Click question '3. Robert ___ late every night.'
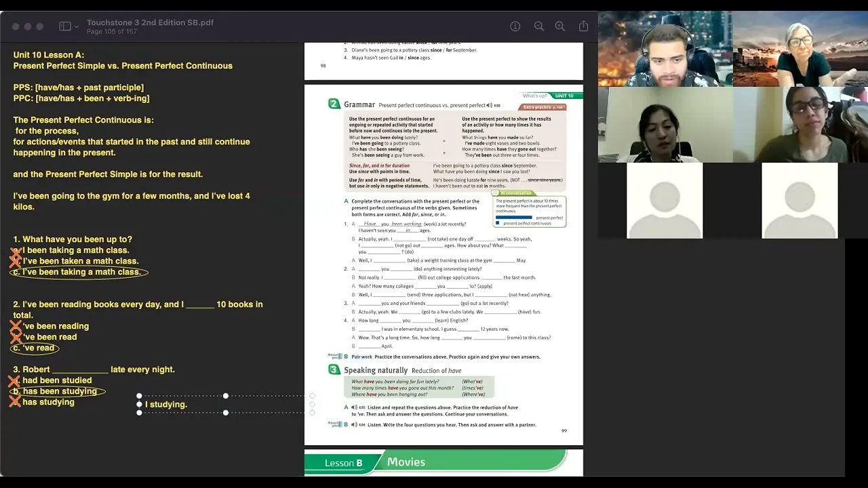Image resolution: width=868 pixels, height=488 pixels. (94, 369)
